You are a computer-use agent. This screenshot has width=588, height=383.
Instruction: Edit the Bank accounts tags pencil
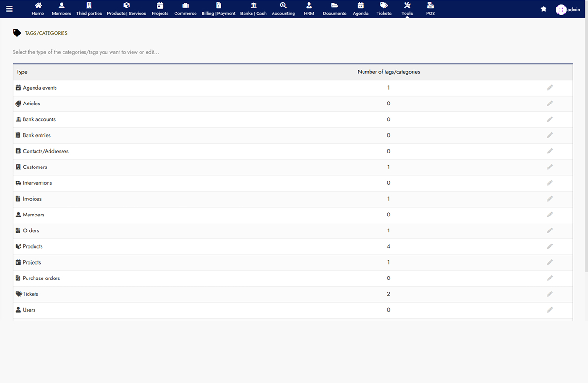pos(550,119)
